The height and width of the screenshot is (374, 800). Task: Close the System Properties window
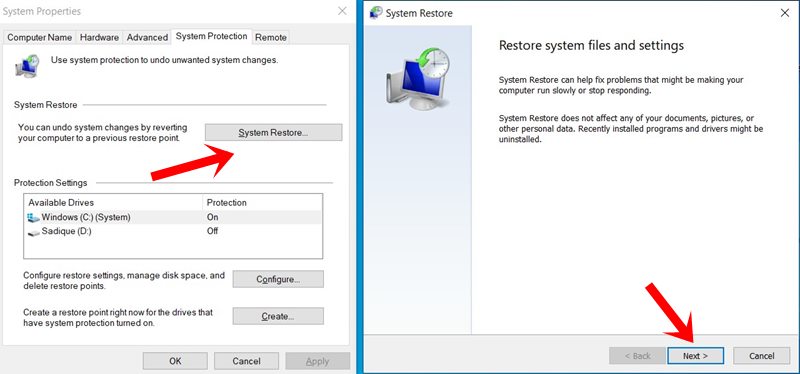coord(342,11)
